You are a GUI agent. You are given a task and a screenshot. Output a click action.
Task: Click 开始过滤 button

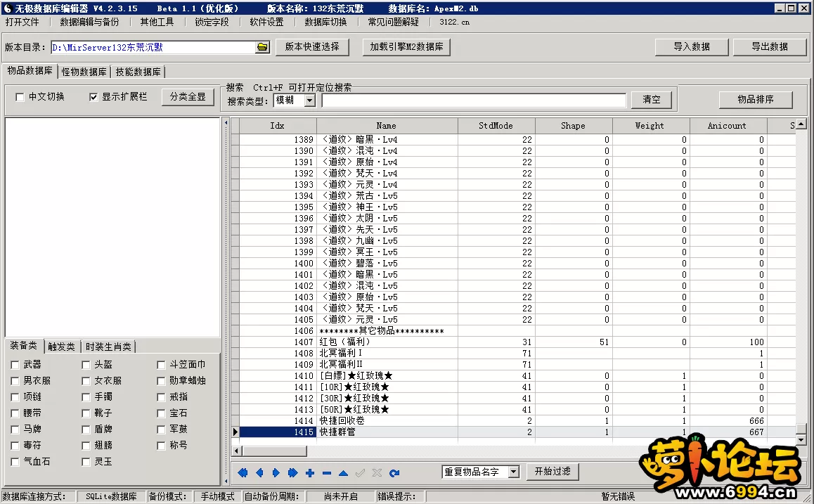click(553, 471)
